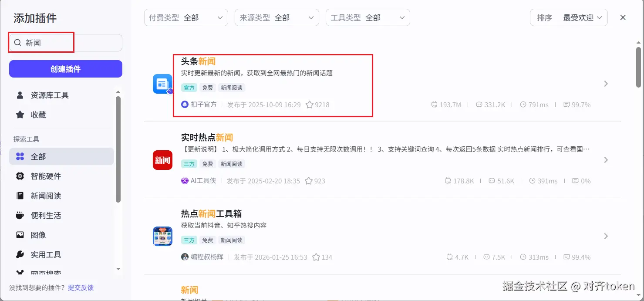Click the usage count icon beside 193.7M
The width and height of the screenshot is (644, 301).
click(x=434, y=105)
